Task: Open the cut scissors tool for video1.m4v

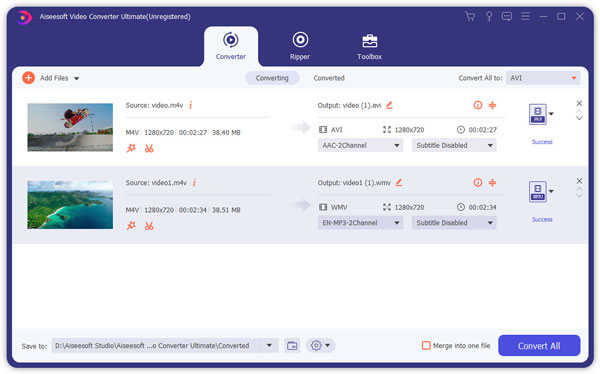Action: tap(149, 226)
